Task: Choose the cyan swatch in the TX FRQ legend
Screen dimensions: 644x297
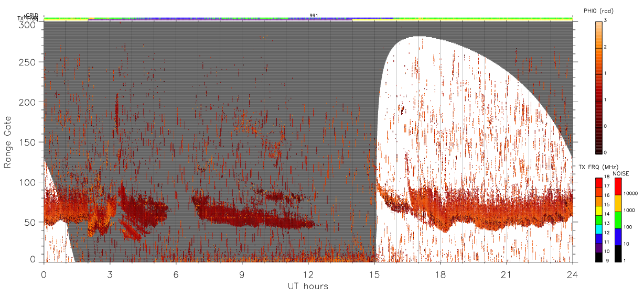Action: pos(598,228)
